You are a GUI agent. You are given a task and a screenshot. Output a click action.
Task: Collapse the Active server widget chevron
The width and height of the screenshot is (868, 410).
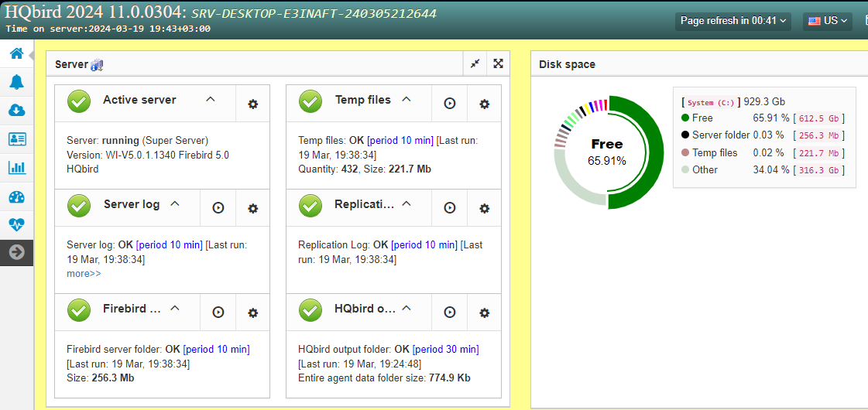(210, 100)
